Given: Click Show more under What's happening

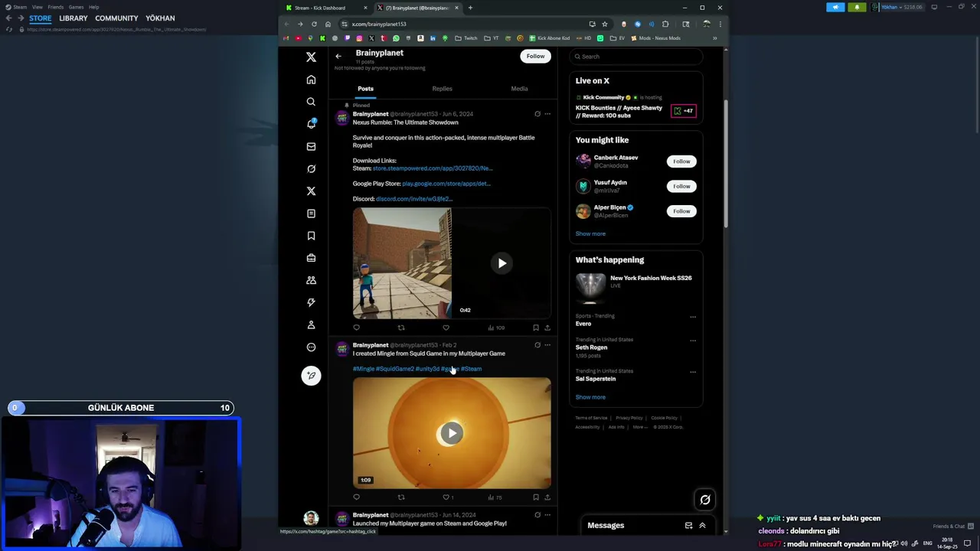Looking at the screenshot, I should [590, 397].
